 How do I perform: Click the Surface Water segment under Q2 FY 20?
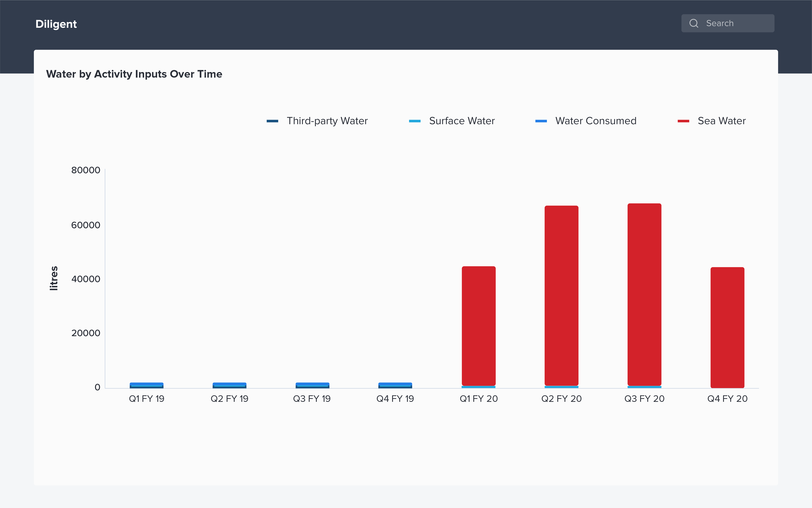click(562, 387)
